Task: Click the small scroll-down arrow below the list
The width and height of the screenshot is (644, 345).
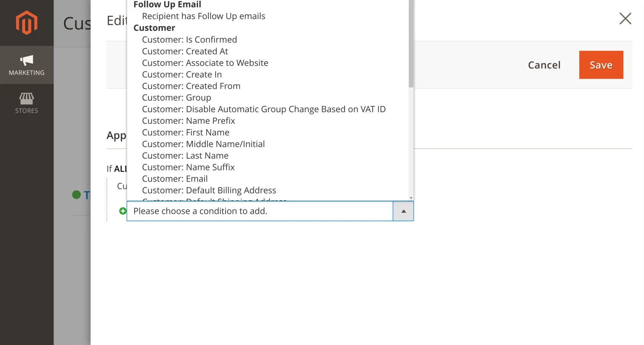Action: coord(410,198)
